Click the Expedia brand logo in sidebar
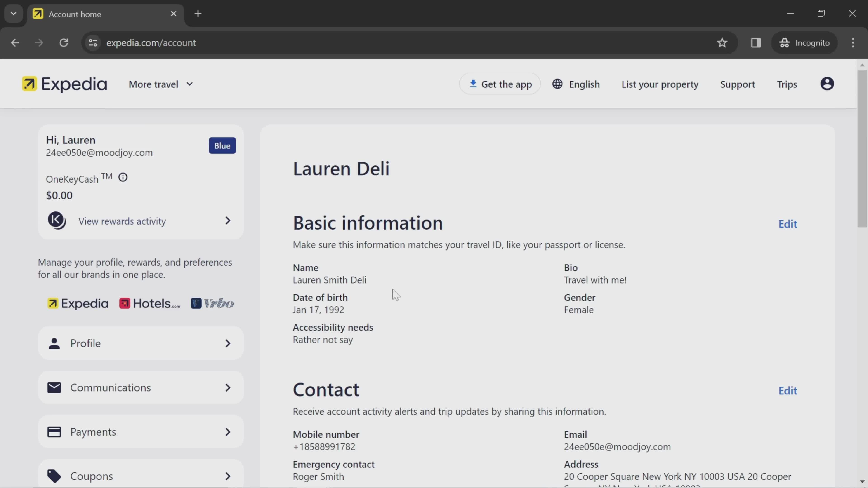868x488 pixels. (78, 303)
